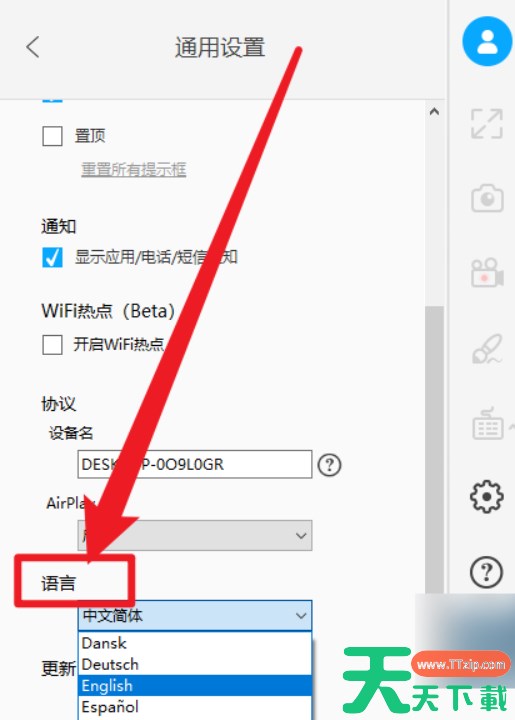Open the whiteboard brush tool
Screen dimensions: 515x720
coord(487,349)
